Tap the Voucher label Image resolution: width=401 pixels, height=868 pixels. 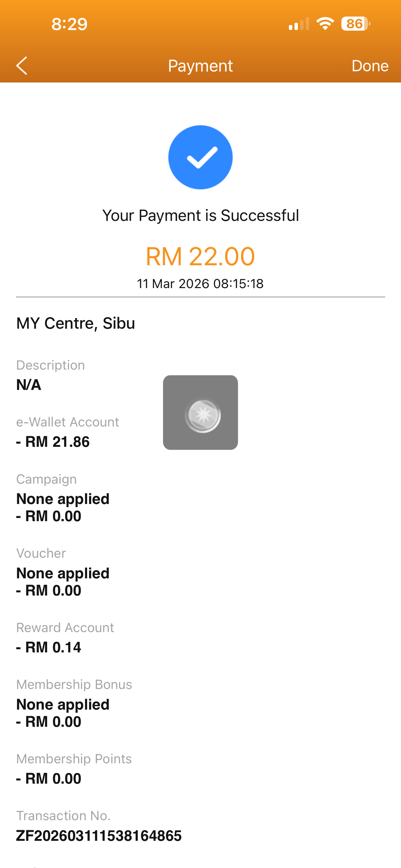[x=41, y=553]
